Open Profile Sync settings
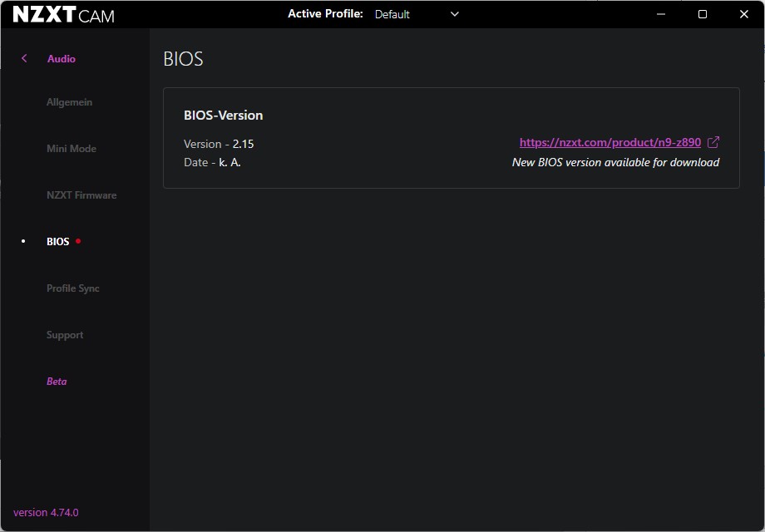Image resolution: width=765 pixels, height=532 pixels. point(73,288)
